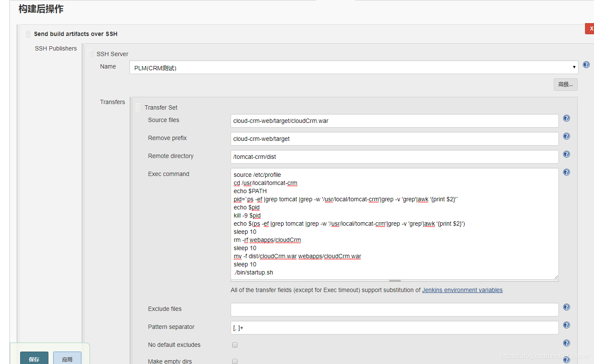The image size is (594, 364).
Task: Open the Jenkins environment variables link
Action: coord(462,290)
